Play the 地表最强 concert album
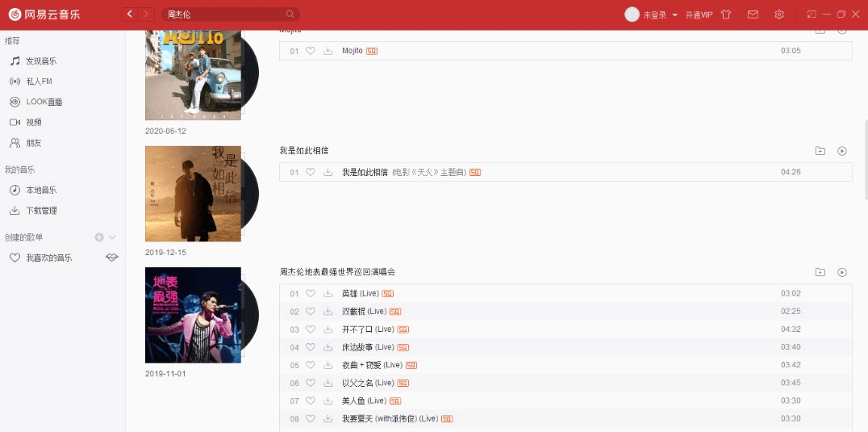 click(x=842, y=272)
